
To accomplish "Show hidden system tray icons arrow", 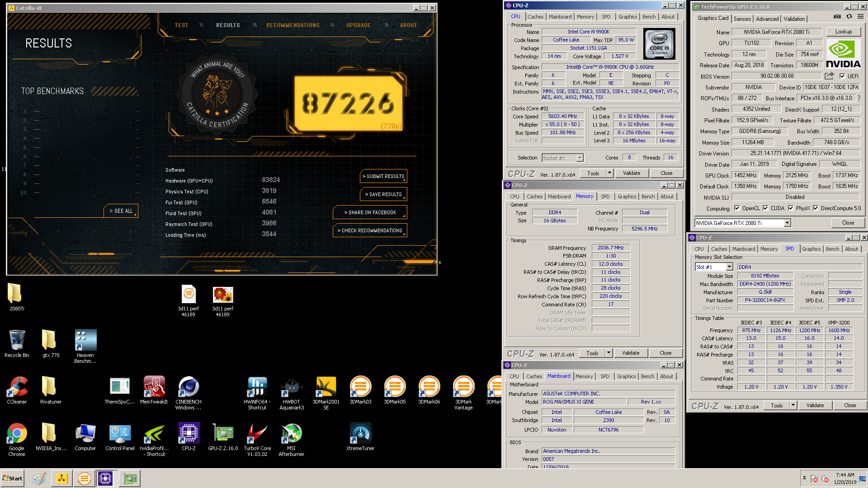I will (804, 478).
